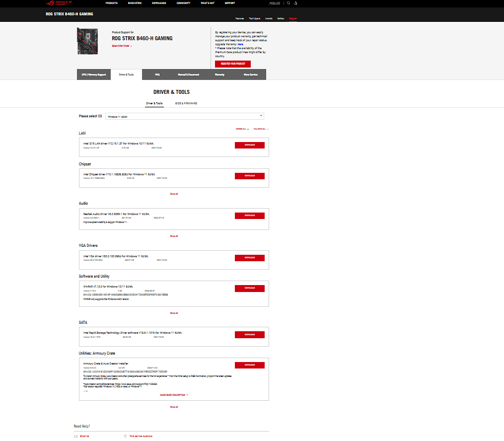Expand SHOW MORE DESCRIPTION for Armoury Crate
This screenshot has height=441, width=504.
click(x=174, y=395)
